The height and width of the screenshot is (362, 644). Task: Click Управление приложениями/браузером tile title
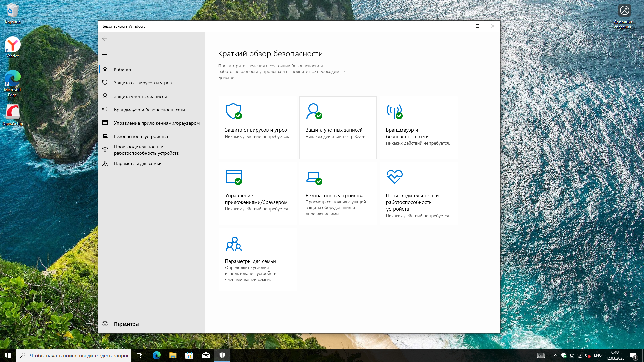256,199
